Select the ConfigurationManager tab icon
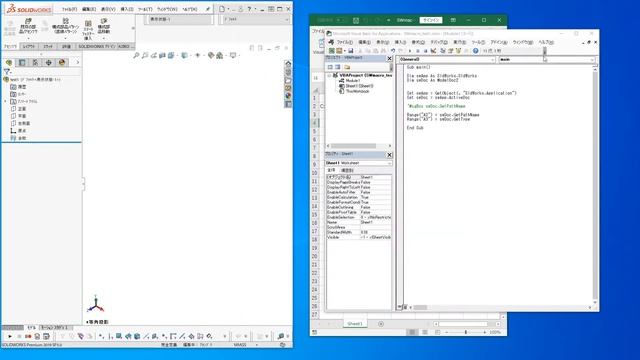The width and height of the screenshot is (640, 360). point(36,62)
